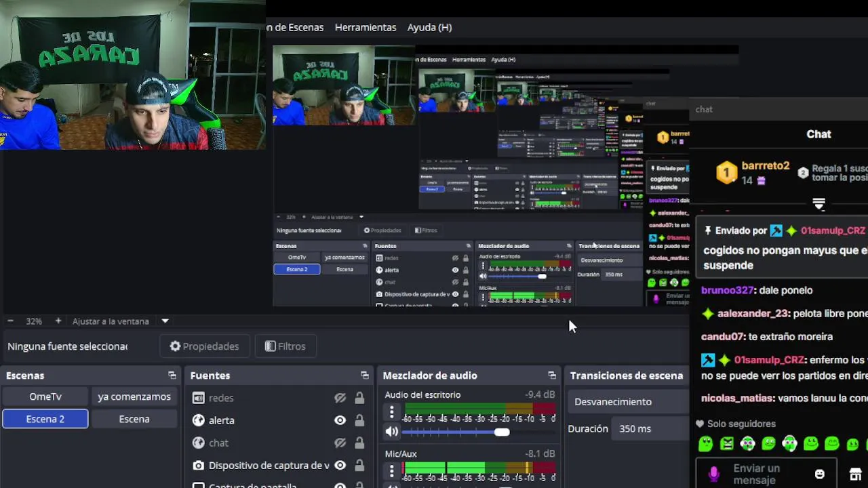Open the Ayuda (H) menu
This screenshot has width=868, height=488.
coord(429,27)
